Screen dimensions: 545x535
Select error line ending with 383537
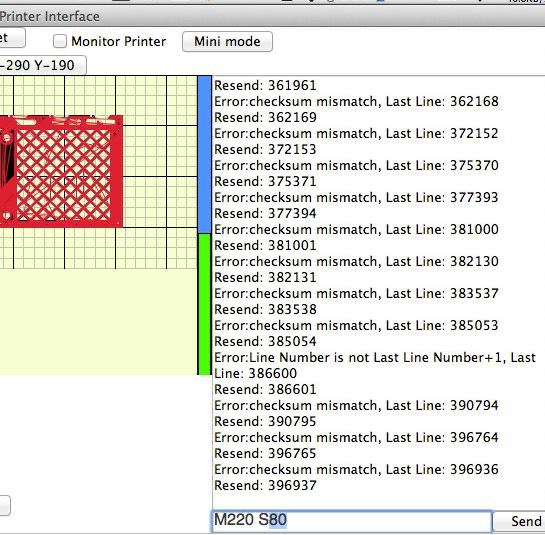(356, 293)
